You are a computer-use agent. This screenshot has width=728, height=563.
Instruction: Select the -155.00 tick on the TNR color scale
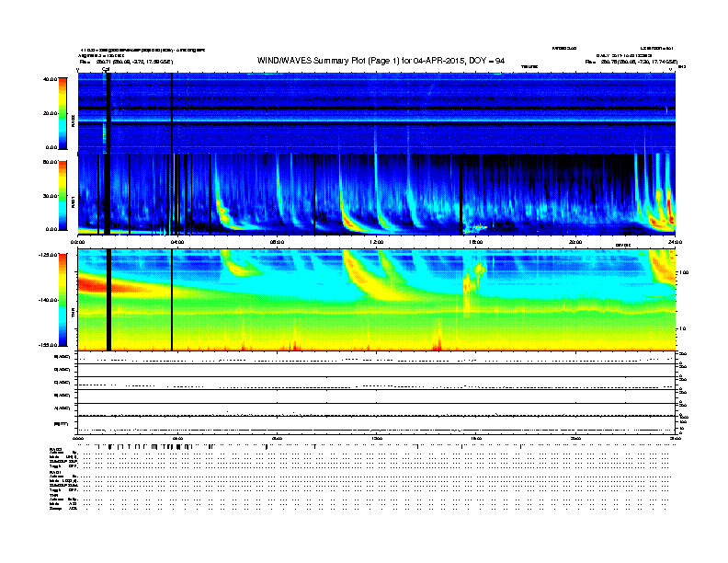click(x=48, y=345)
